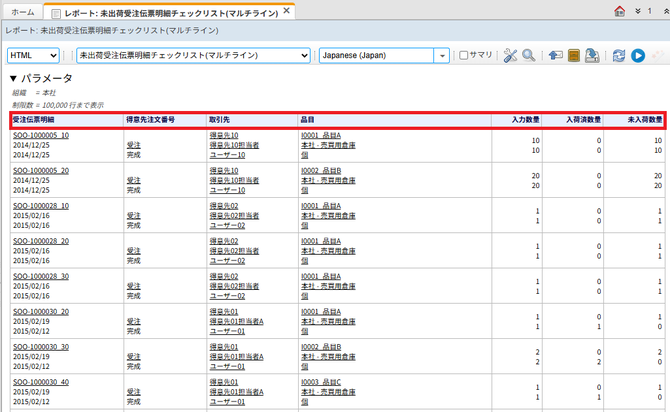Open the report name dropdown list
The height and width of the screenshot is (412, 670).
pyautogui.click(x=193, y=56)
